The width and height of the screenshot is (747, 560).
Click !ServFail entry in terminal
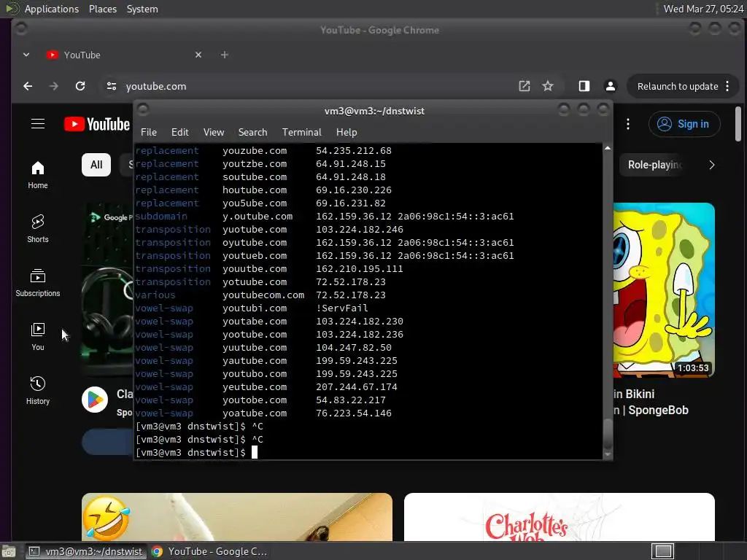341,308
